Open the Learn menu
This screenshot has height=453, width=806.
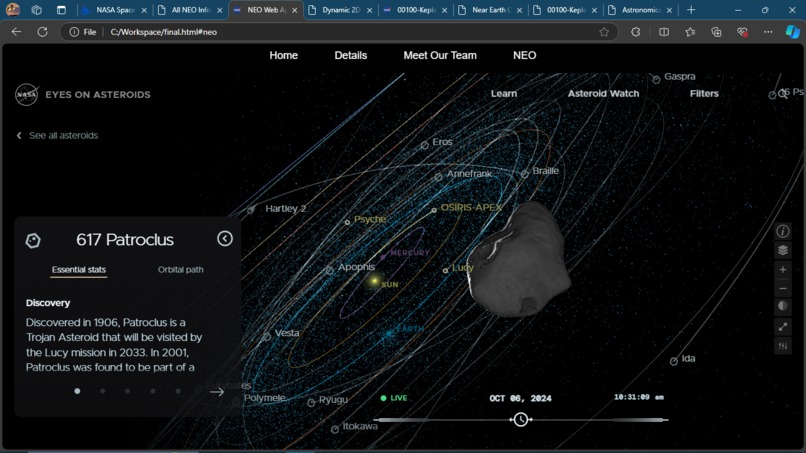coord(504,94)
